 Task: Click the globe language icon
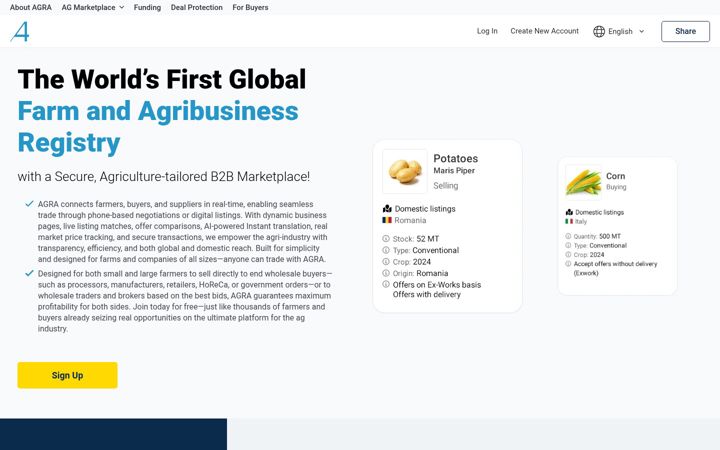[x=599, y=31]
